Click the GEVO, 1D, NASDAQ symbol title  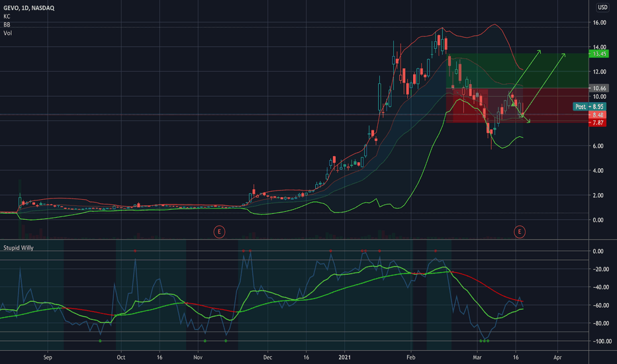(28, 8)
